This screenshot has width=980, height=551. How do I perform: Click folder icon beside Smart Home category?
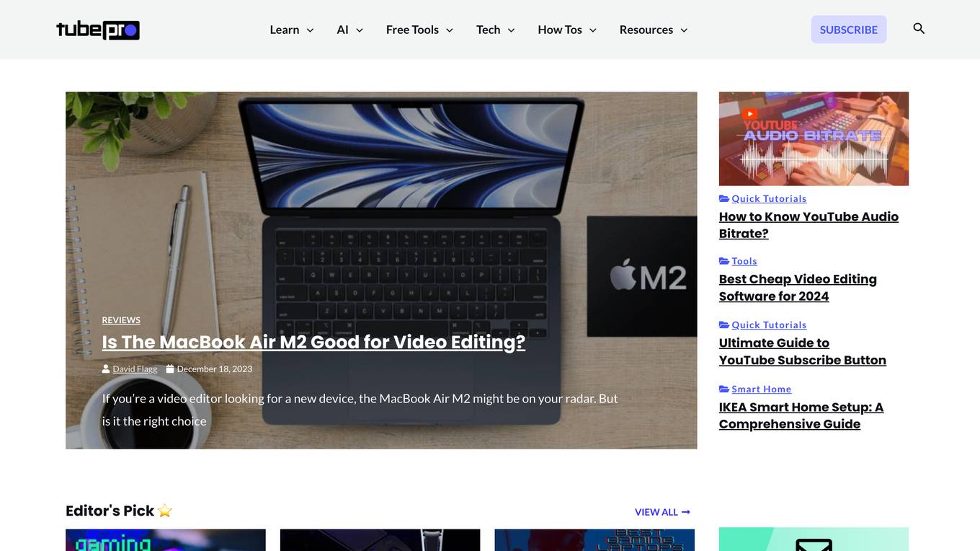coord(724,389)
